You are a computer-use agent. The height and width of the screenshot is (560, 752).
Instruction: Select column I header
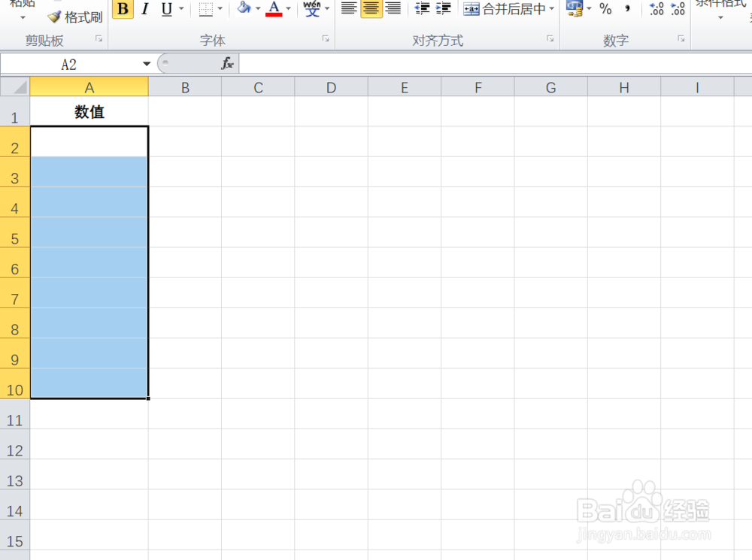697,87
